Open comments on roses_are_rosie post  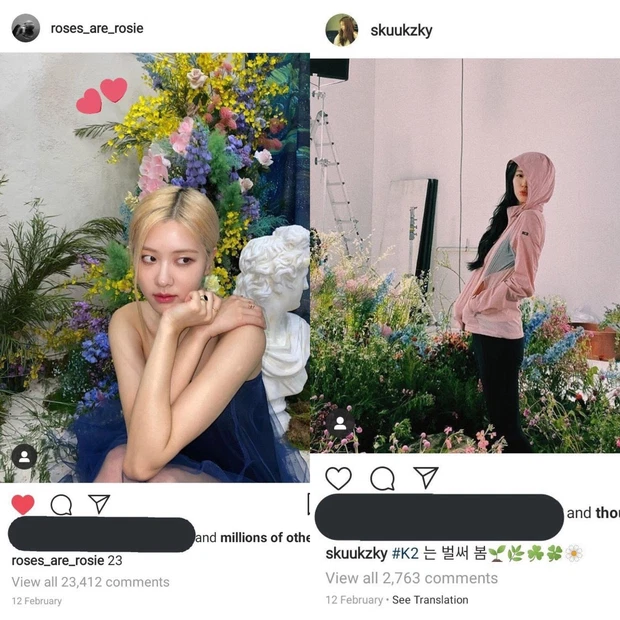(x=61, y=505)
